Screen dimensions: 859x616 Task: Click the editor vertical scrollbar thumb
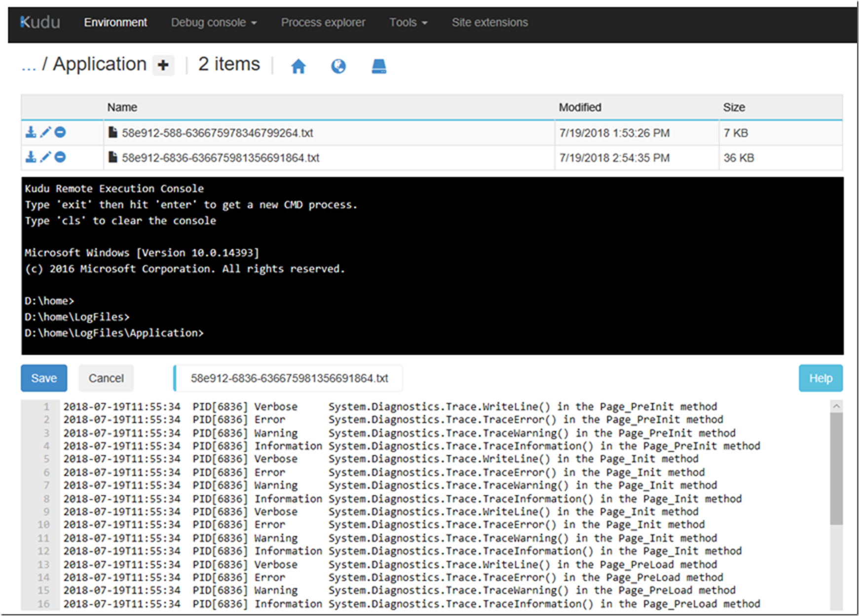click(836, 469)
